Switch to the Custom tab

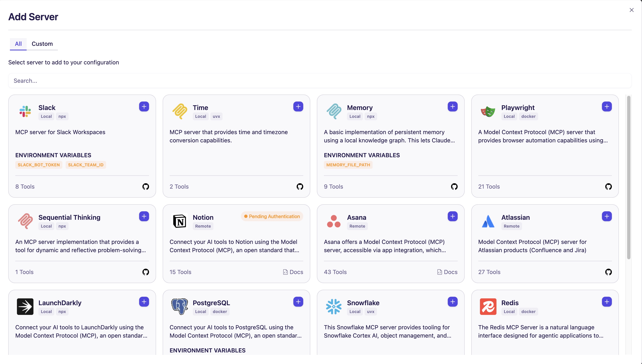click(42, 44)
